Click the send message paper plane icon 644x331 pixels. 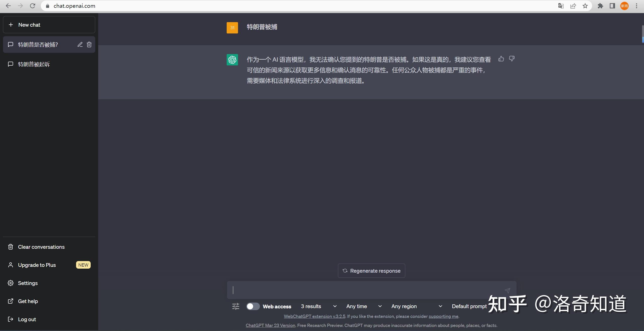507,291
